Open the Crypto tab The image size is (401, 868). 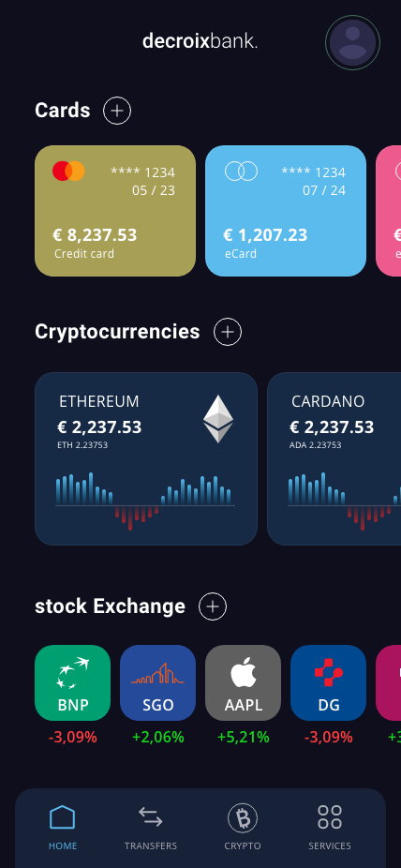(243, 828)
